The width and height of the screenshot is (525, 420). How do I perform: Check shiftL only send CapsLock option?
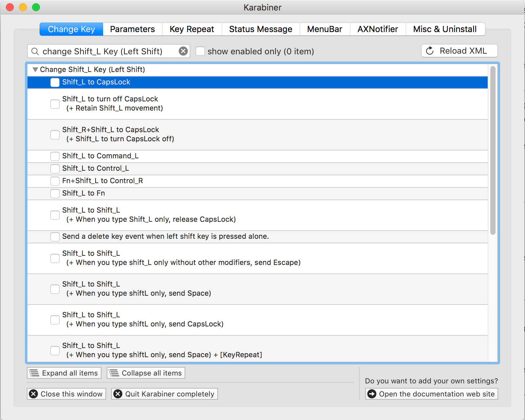pyautogui.click(x=55, y=320)
